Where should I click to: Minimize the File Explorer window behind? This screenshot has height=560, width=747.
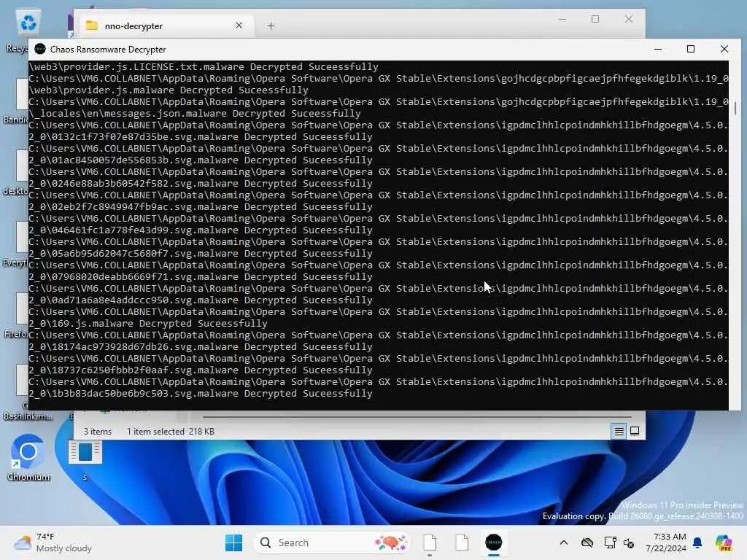click(562, 19)
